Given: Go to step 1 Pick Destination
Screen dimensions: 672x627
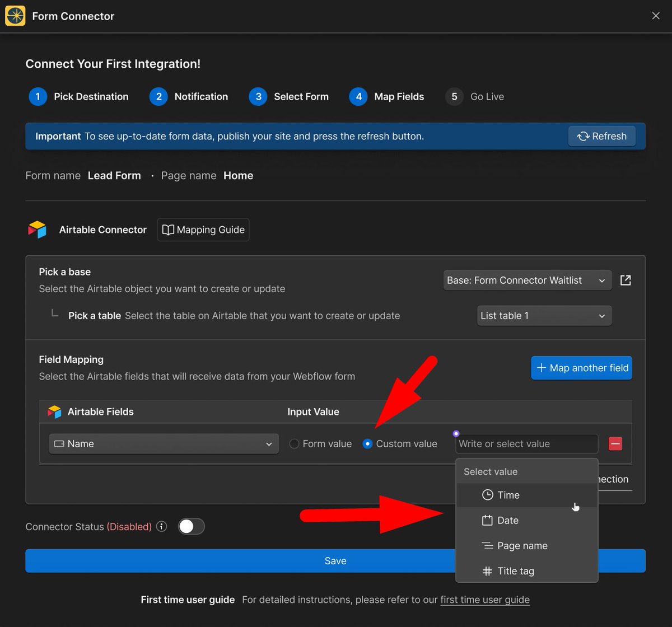Looking at the screenshot, I should point(78,97).
